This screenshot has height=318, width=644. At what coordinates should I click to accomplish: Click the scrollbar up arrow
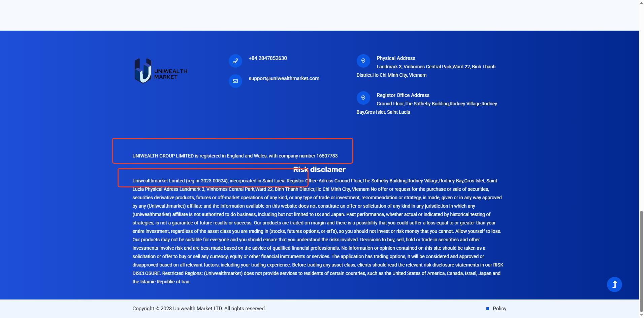pyautogui.click(x=641, y=3)
